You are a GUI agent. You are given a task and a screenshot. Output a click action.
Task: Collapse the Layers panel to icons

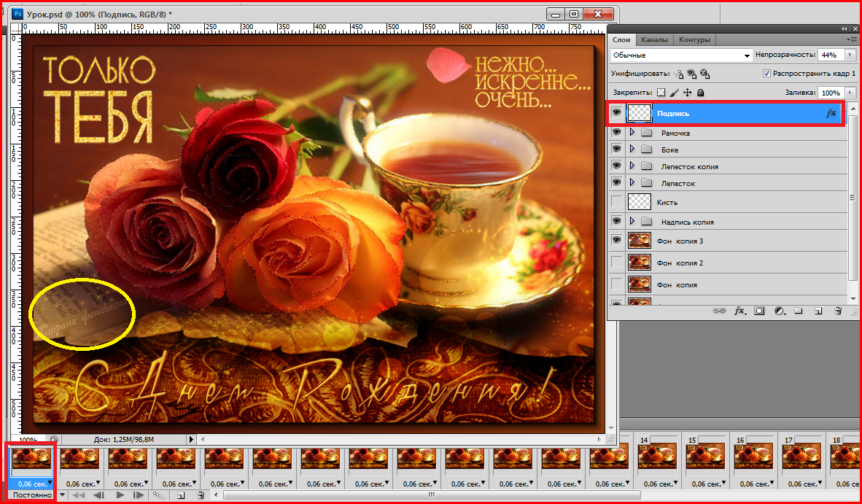844,28
